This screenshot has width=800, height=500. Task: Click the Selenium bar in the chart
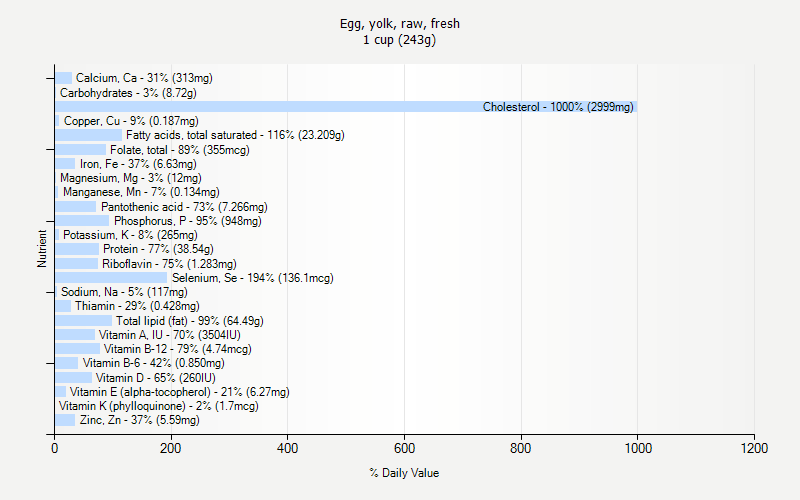[111, 278]
